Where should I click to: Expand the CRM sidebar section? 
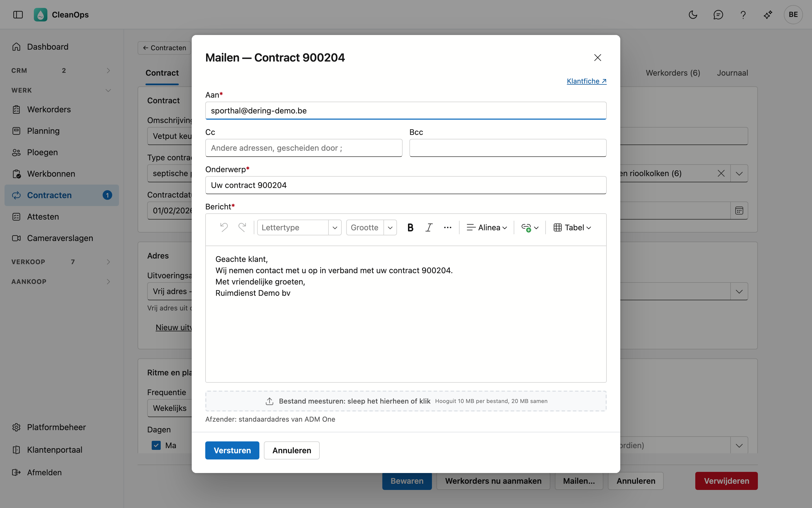(61, 71)
